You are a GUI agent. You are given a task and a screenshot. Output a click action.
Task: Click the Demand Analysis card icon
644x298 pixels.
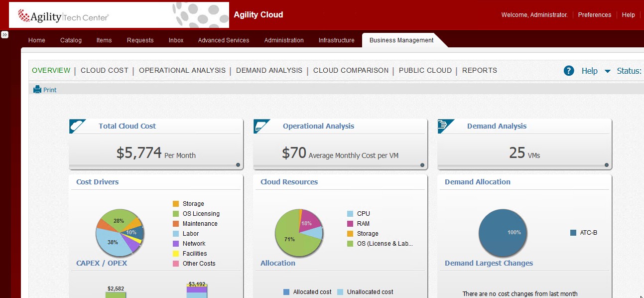tap(446, 126)
